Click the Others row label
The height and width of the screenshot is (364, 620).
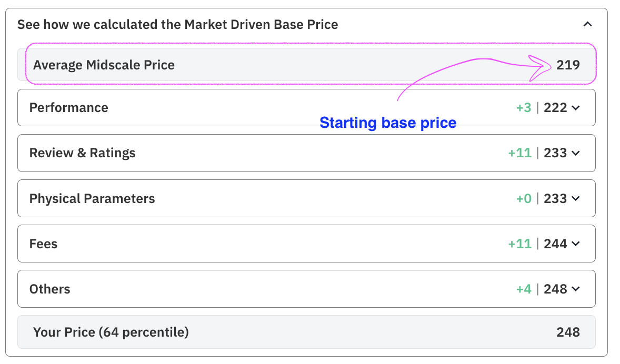(x=49, y=289)
